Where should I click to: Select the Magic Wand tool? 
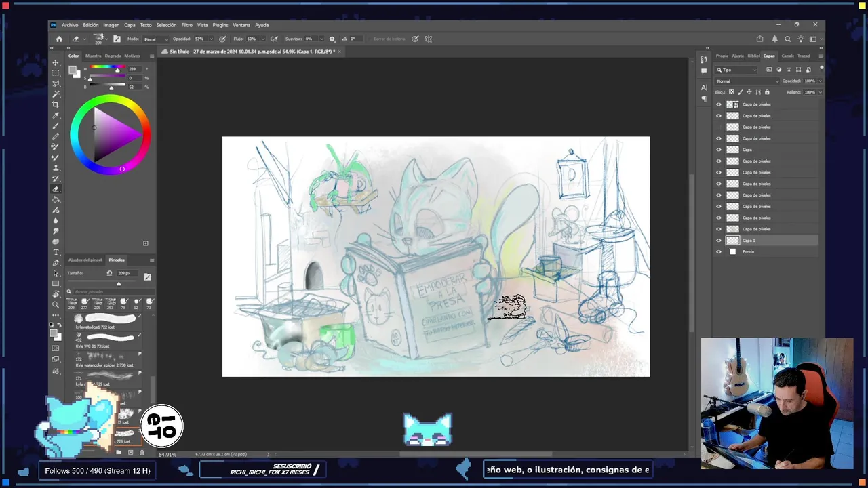[56, 94]
